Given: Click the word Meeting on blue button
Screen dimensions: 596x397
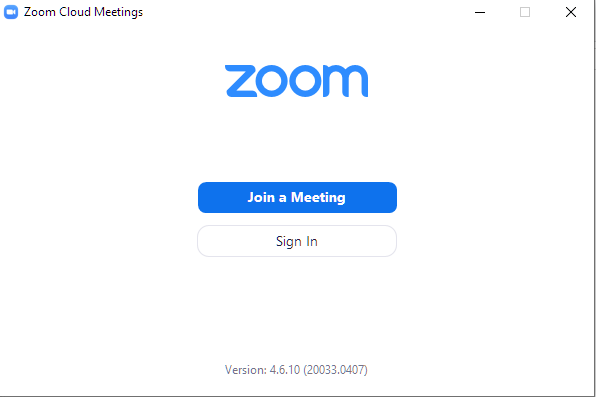Looking at the screenshot, I should [x=318, y=198].
